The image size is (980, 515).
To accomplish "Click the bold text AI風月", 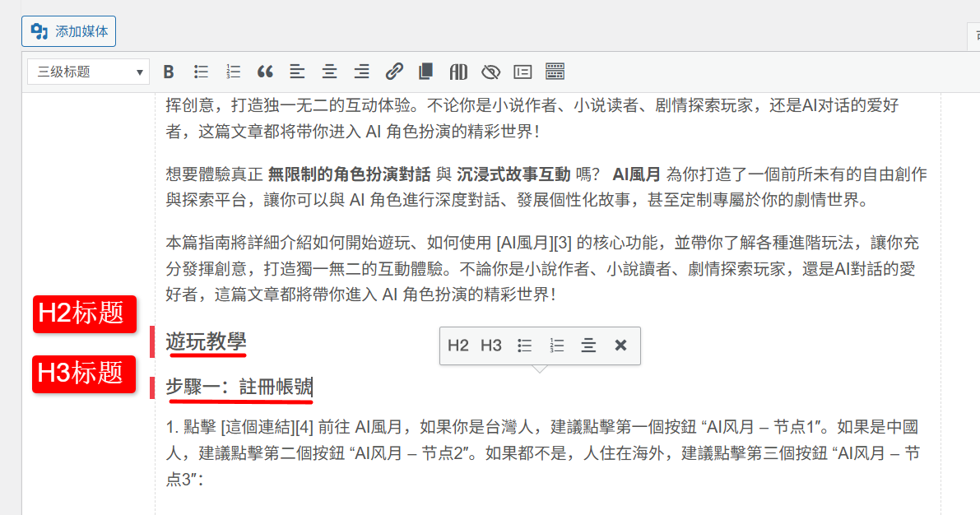I will pos(636,174).
